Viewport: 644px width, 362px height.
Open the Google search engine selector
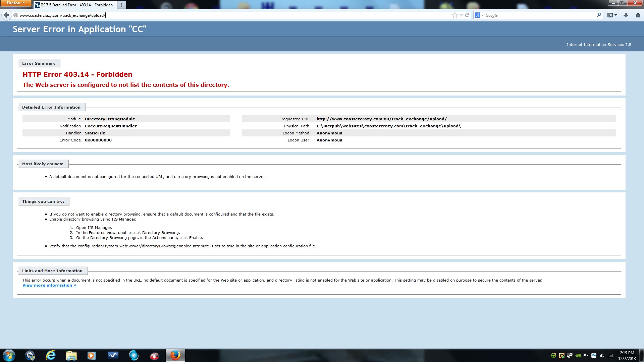click(479, 15)
